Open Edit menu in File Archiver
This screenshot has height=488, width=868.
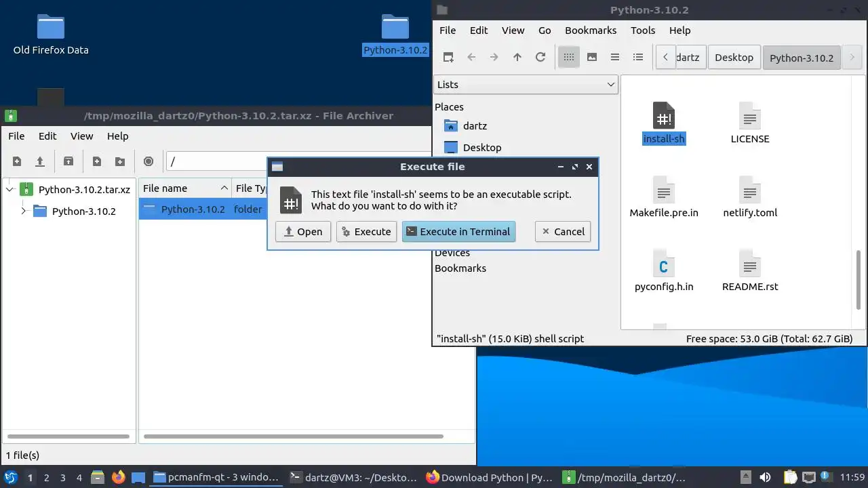[x=47, y=136]
